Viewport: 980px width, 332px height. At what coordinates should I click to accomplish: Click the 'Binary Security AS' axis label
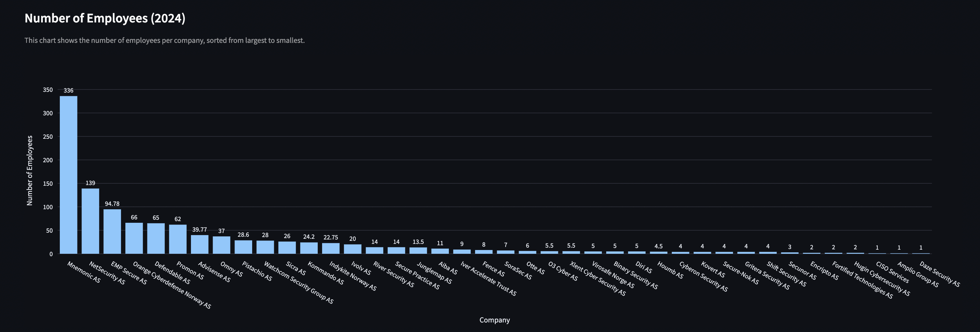pos(635,275)
